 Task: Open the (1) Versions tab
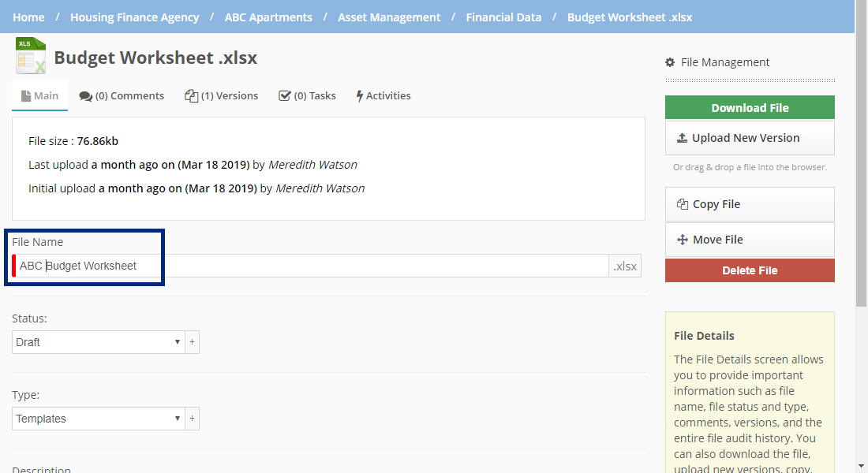(x=222, y=95)
